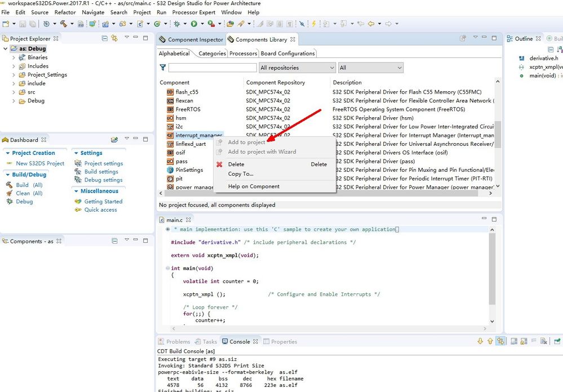This screenshot has width=563, height=392.
Task: Expand the Includes tree node
Action: click(x=14, y=66)
